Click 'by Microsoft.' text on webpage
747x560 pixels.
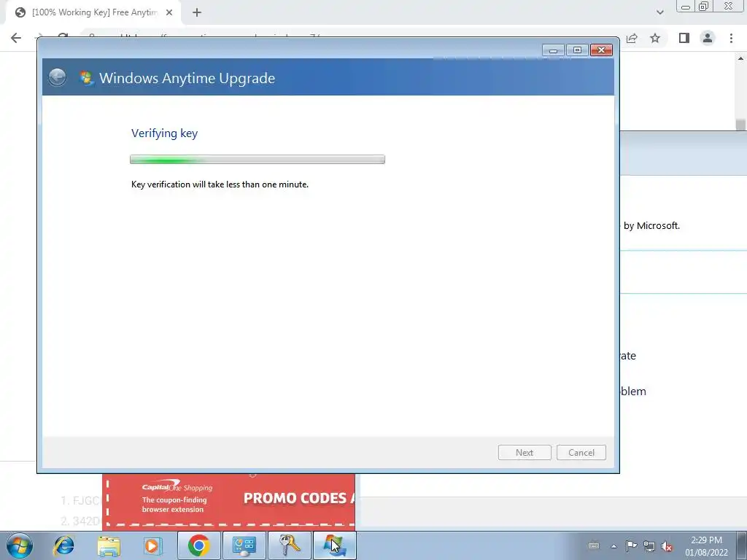click(651, 226)
